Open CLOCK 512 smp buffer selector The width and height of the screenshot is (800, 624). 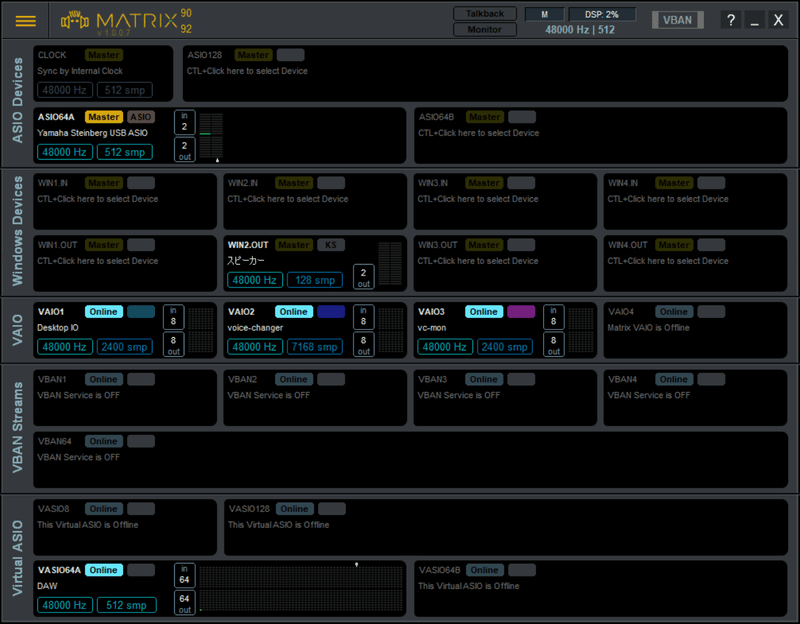pos(125,90)
